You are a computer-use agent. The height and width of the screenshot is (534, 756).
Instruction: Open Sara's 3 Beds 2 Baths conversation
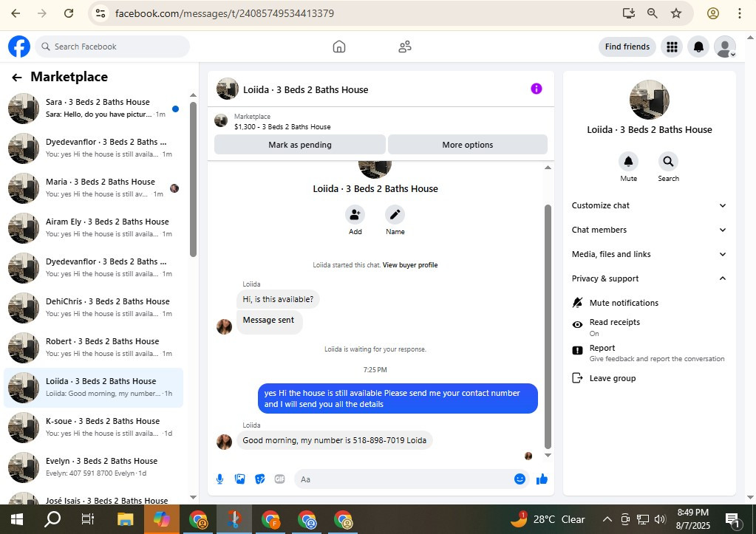point(94,108)
